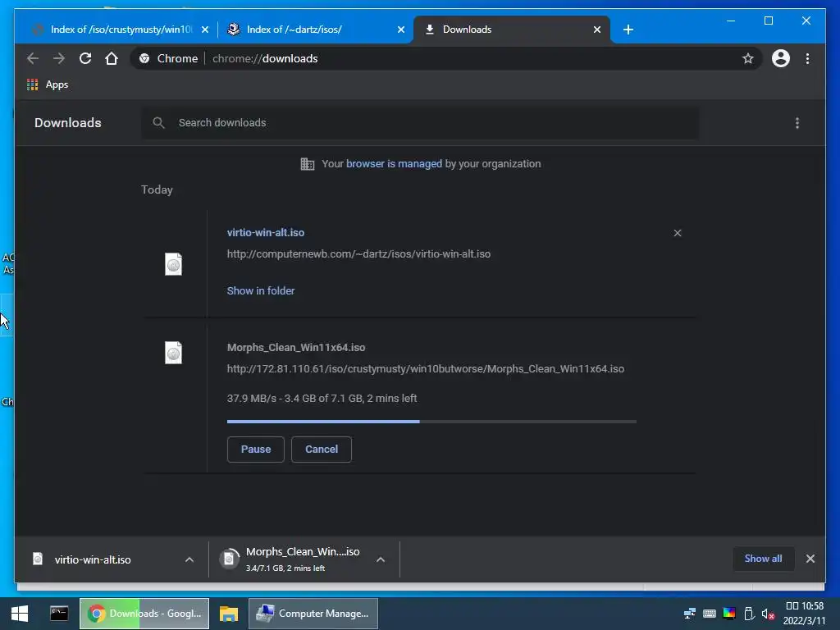Image resolution: width=840 pixels, height=630 pixels.
Task: Click the Downloads page heading
Action: tap(67, 123)
